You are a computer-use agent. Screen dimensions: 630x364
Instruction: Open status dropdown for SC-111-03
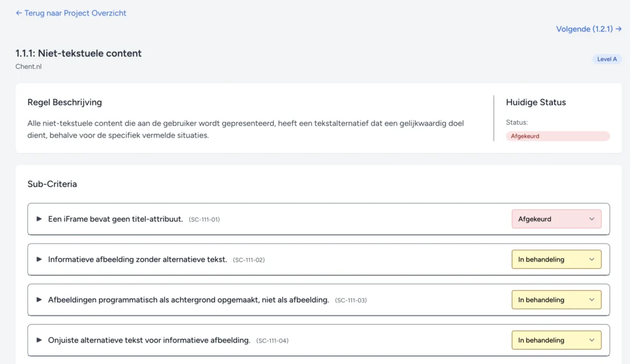pos(556,300)
